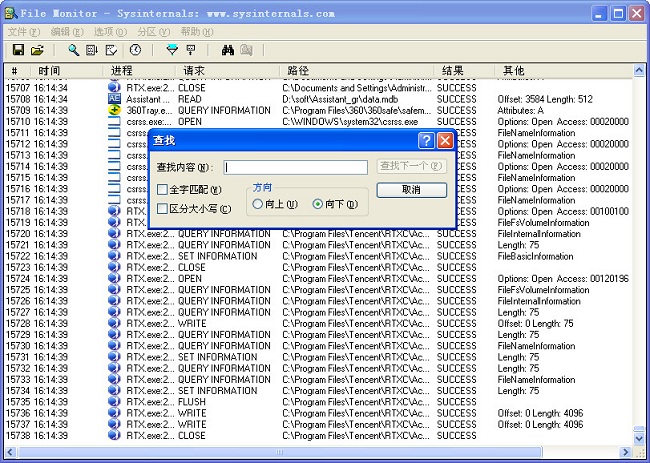Click the Clear display toolbar icon
Image resolution: width=650 pixels, height=463 pixels.
point(110,49)
